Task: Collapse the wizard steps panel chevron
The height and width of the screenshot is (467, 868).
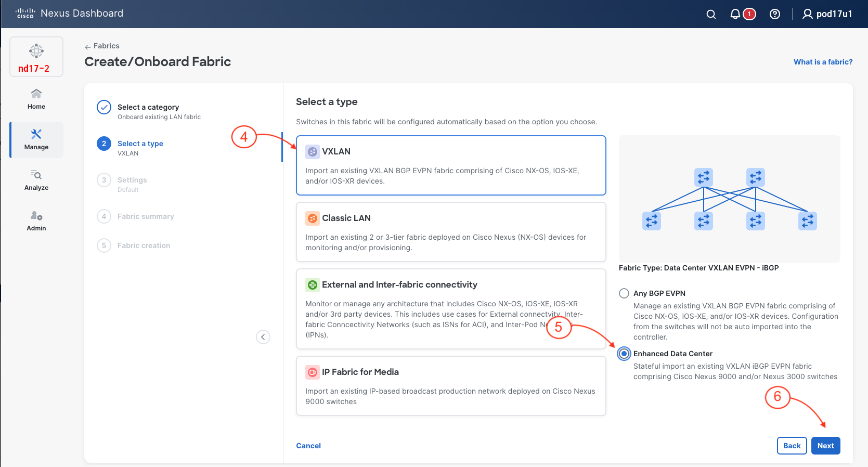Action: [263, 337]
